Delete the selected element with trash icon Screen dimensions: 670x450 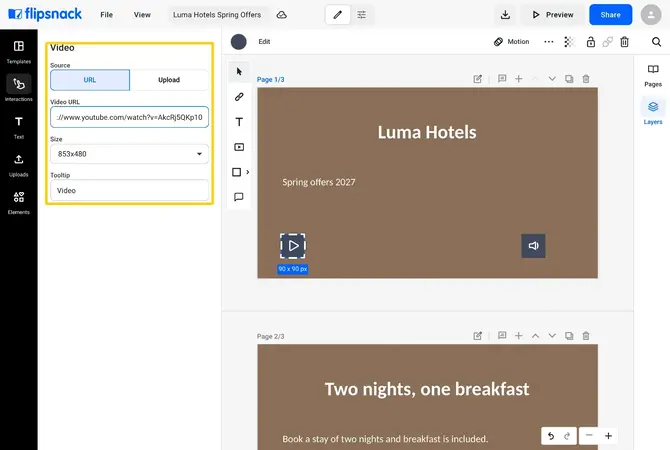click(x=624, y=42)
